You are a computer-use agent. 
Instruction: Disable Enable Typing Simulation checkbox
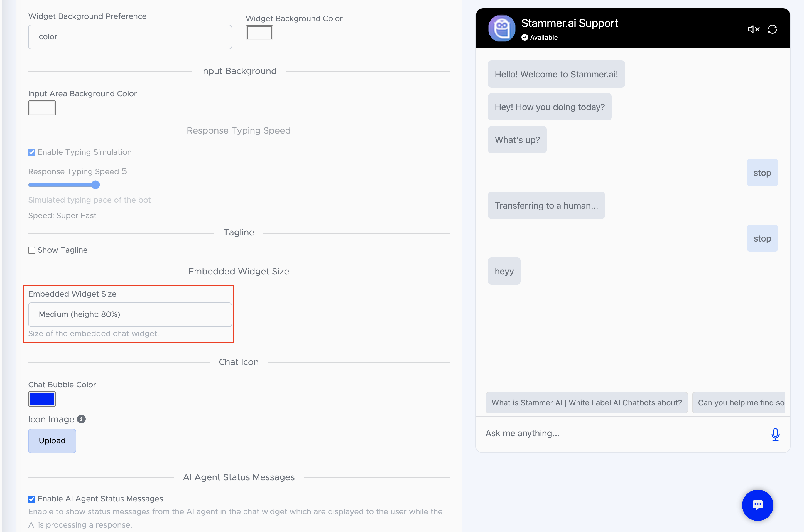click(31, 152)
